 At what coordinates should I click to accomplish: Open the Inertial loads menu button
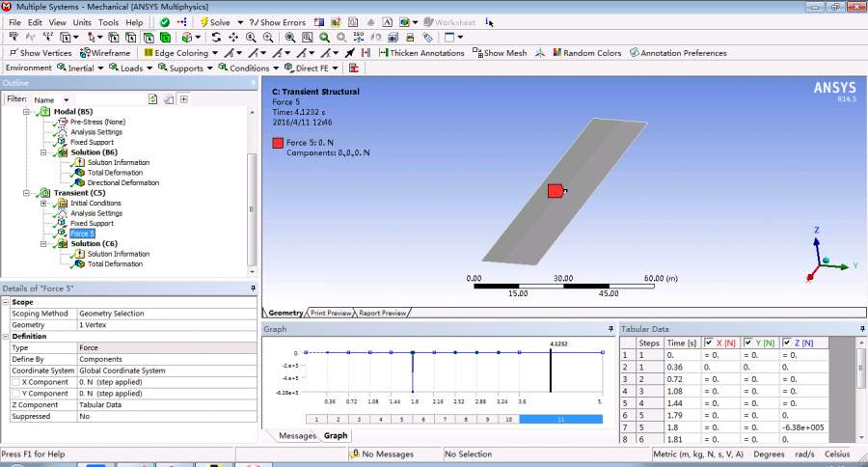[x=80, y=68]
